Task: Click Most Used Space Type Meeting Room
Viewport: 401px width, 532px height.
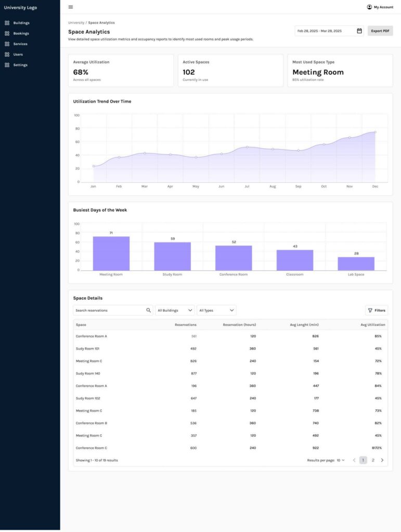Action: [x=340, y=71]
